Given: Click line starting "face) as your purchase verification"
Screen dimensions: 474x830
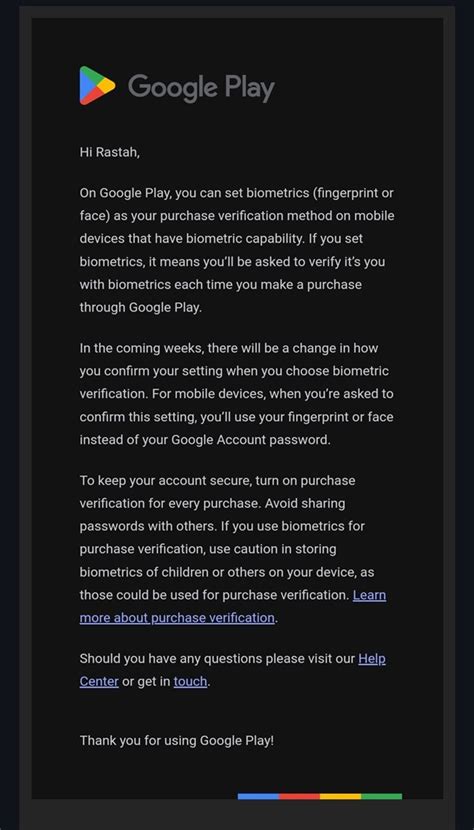Looking at the screenshot, I should click(237, 216).
